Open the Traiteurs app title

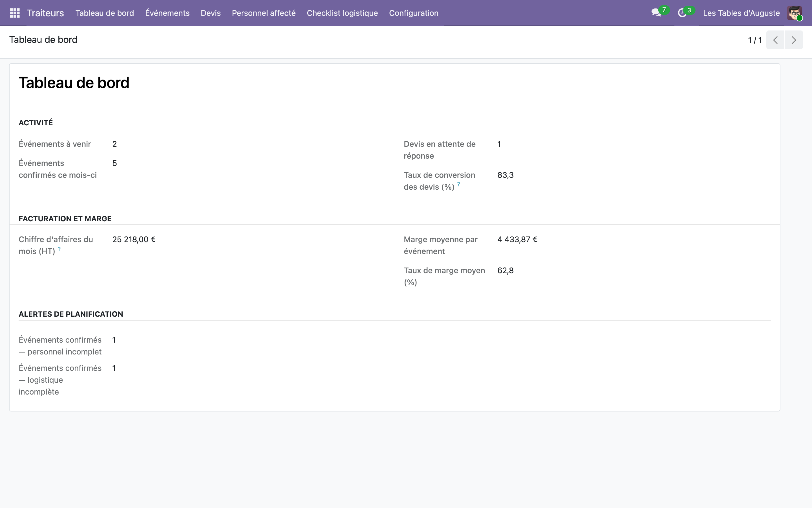[45, 13]
